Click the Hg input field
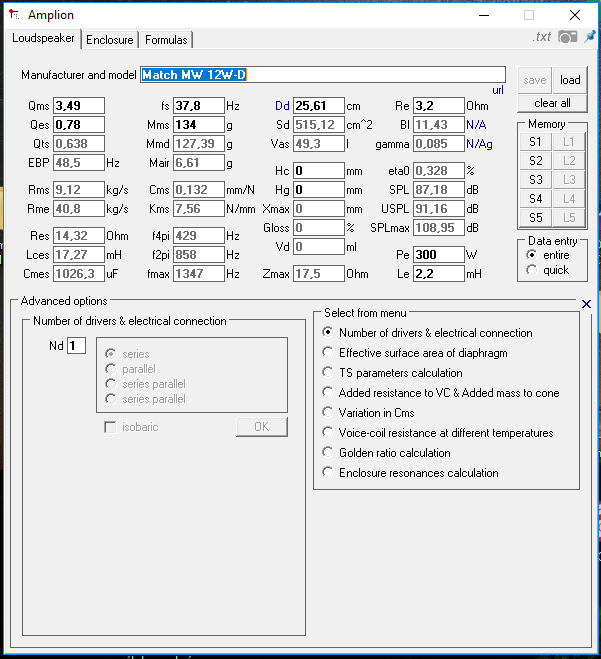This screenshot has width=601, height=659. tap(319, 190)
